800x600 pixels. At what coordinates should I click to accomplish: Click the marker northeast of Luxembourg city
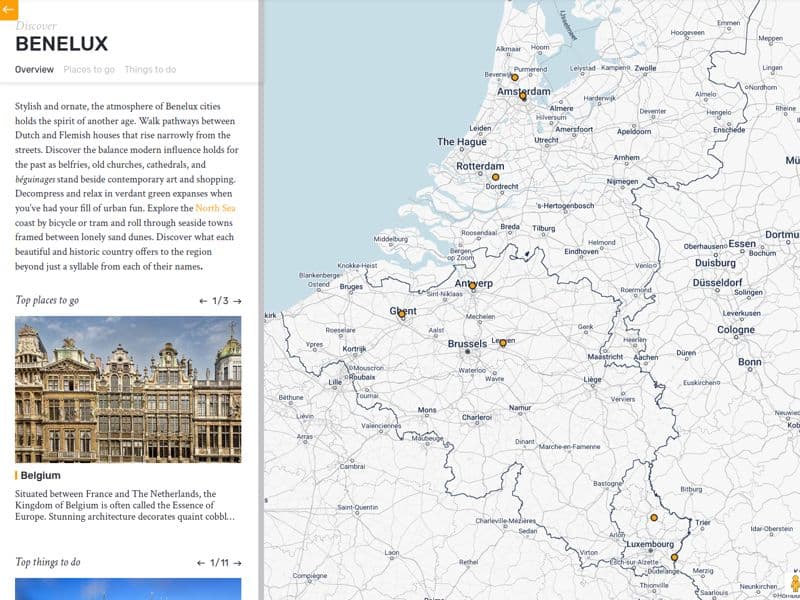(x=654, y=517)
